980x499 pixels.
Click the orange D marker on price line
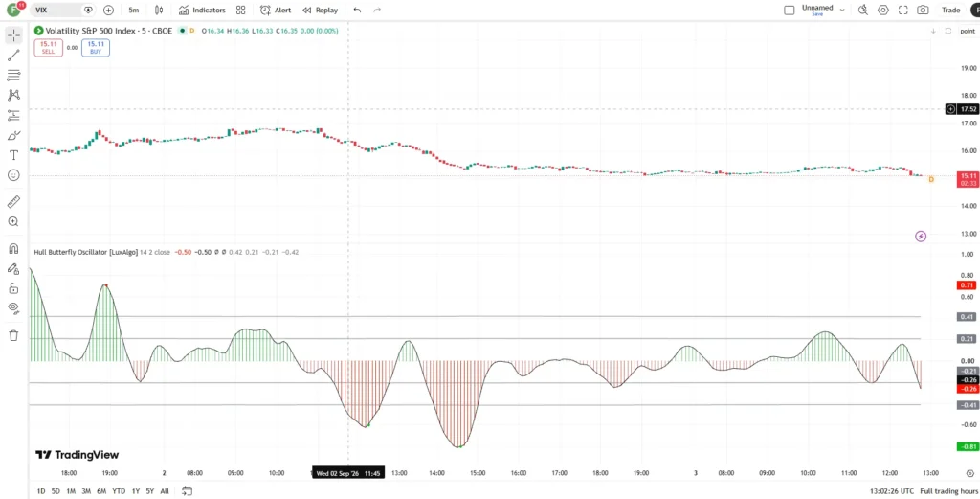(931, 179)
